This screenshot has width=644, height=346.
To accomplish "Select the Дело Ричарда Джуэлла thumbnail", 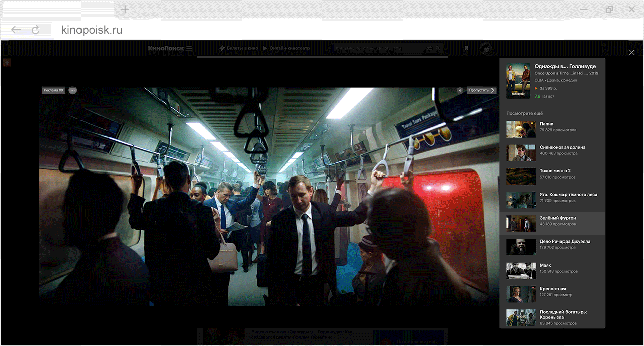I will (521, 247).
